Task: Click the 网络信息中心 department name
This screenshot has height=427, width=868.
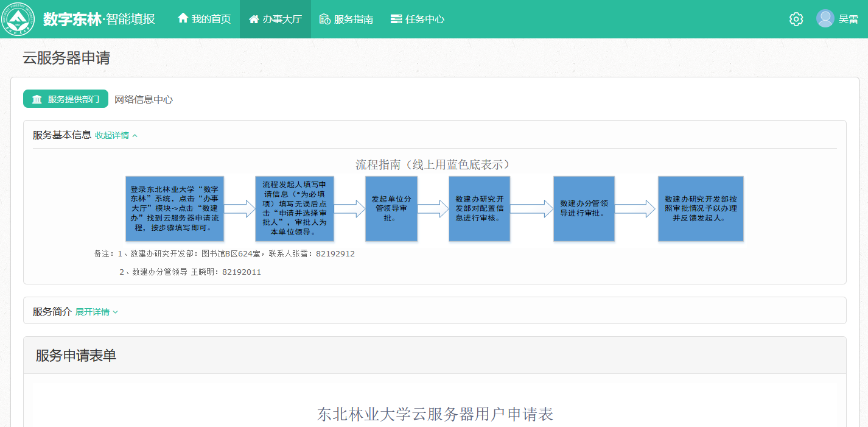Action: click(144, 99)
